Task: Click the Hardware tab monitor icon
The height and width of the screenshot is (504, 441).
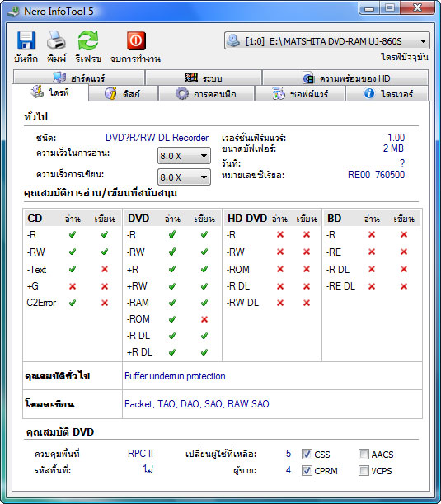Action: click(x=59, y=78)
